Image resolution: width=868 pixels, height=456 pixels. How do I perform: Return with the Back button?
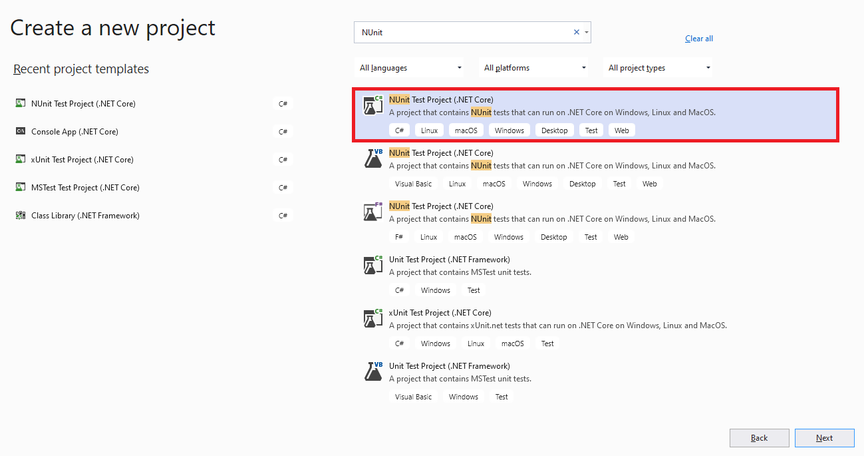tap(760, 438)
